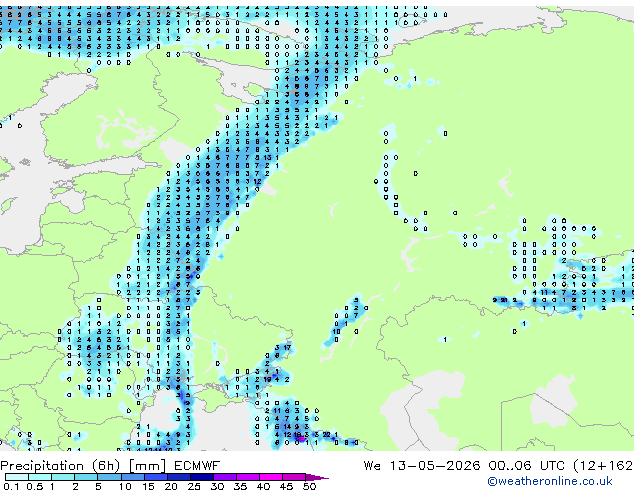Click the '(12+162' forecast offset text
Image resolution: width=634 pixels, height=490 pixels.
coord(603,466)
